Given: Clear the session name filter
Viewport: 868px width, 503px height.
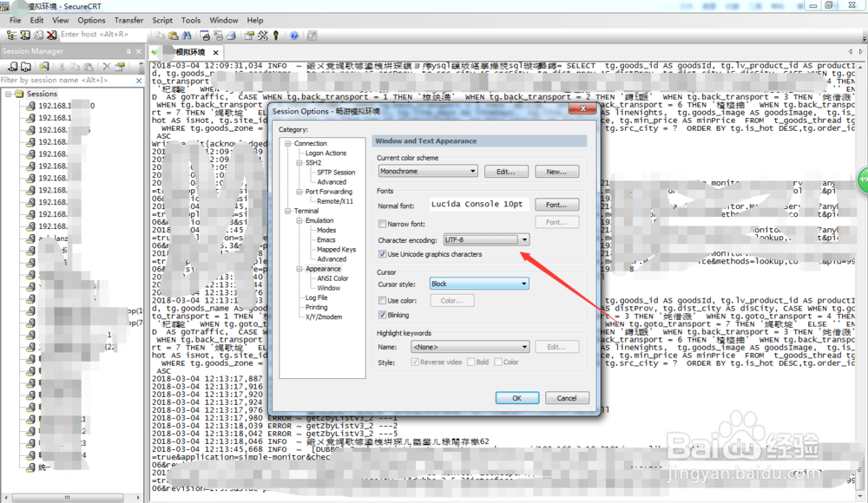Looking at the screenshot, I should click(x=139, y=81).
